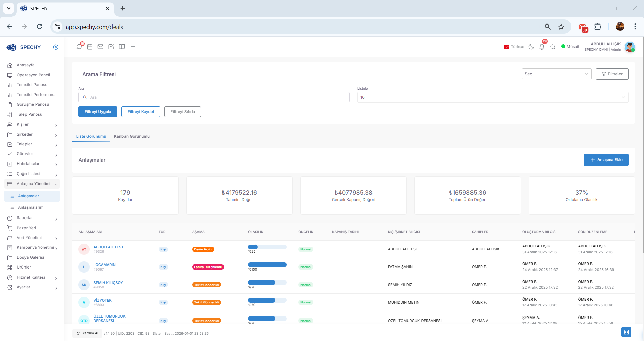Click the Filtreyi Uygula button
The image size is (644, 341).
pos(98,112)
